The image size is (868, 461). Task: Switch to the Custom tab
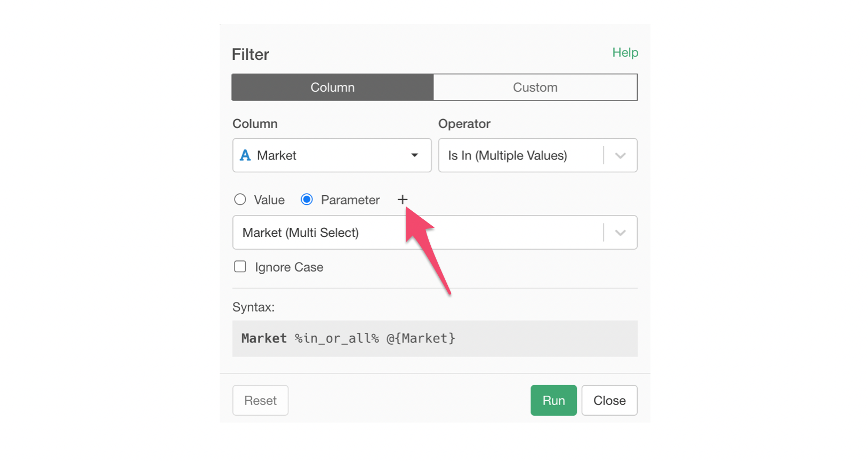[x=535, y=88]
